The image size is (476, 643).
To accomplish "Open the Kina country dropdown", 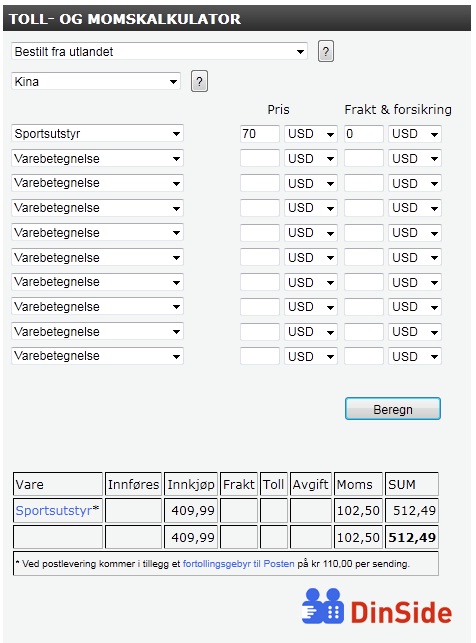I will pos(96,82).
